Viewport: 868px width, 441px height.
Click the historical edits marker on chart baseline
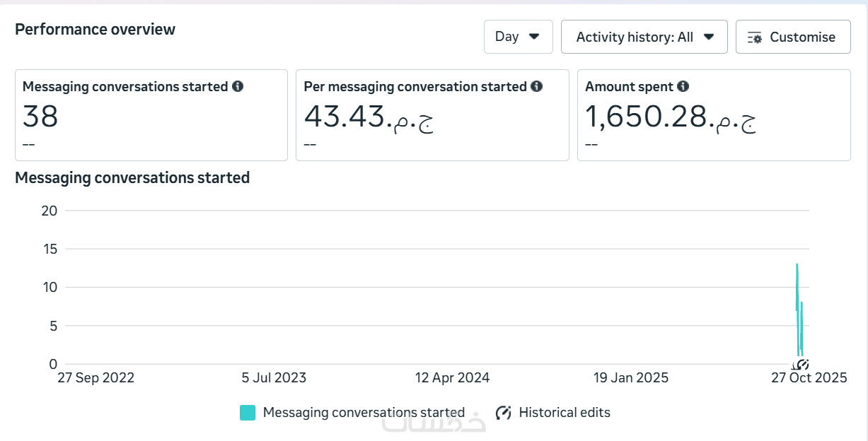coord(802,364)
